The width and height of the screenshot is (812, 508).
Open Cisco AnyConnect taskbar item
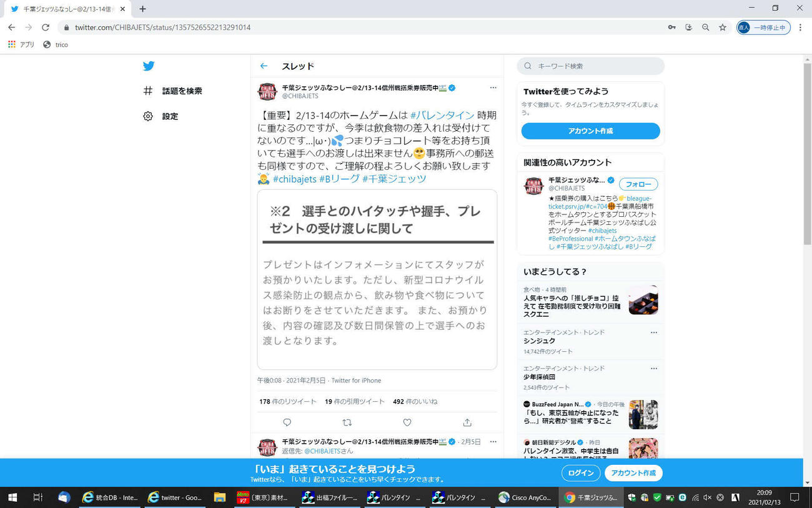(525, 497)
